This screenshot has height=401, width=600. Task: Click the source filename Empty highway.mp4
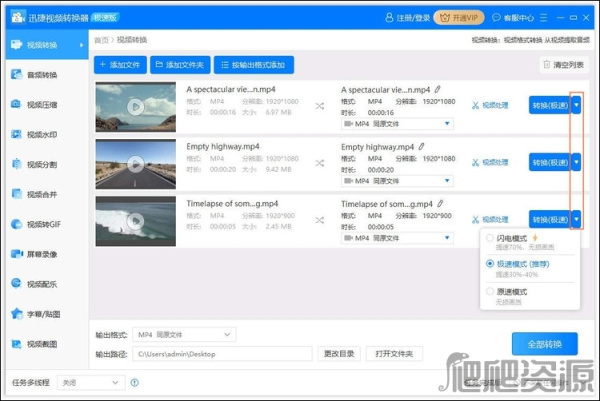[223, 146]
